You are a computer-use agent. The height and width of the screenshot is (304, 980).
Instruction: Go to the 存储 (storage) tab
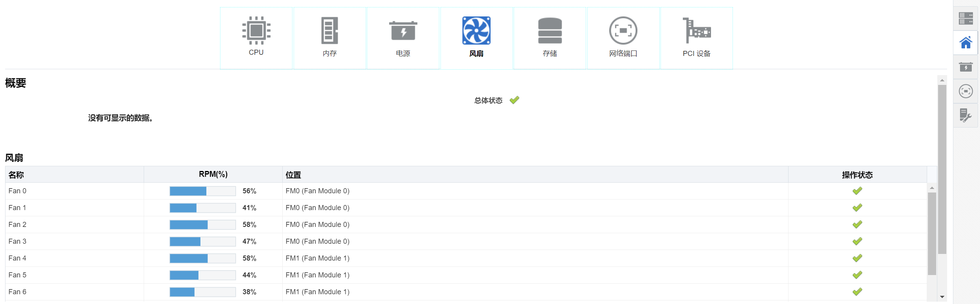click(x=550, y=38)
